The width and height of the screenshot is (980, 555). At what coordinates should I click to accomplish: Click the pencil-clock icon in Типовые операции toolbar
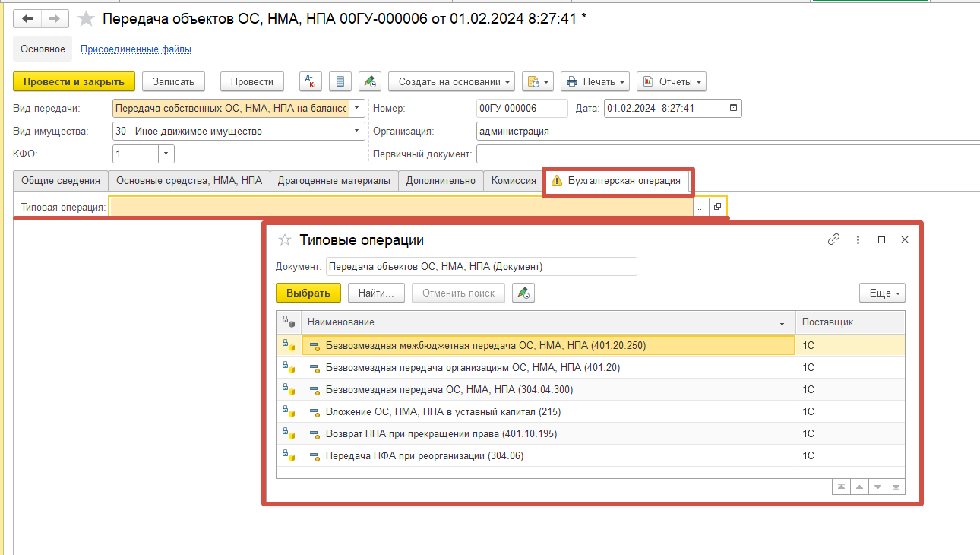(523, 293)
